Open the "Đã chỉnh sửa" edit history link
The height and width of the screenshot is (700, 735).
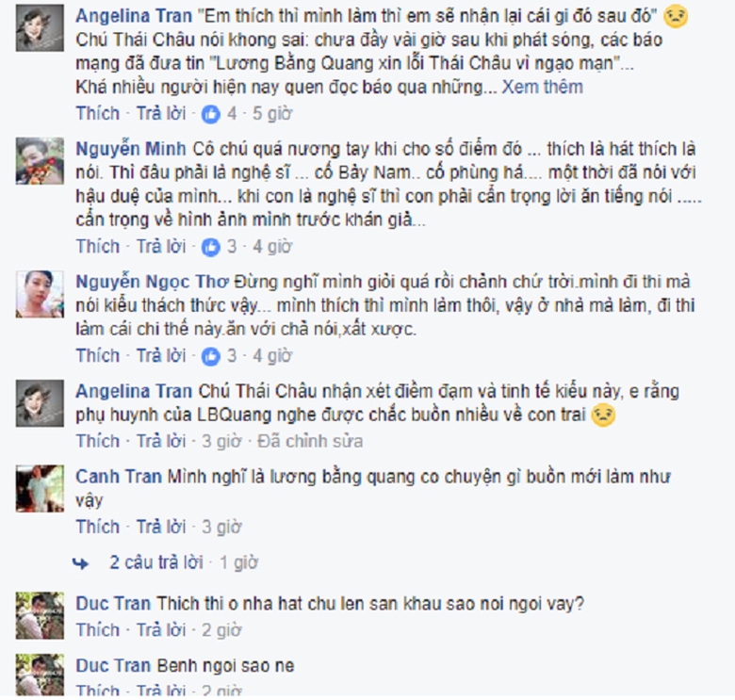(310, 441)
